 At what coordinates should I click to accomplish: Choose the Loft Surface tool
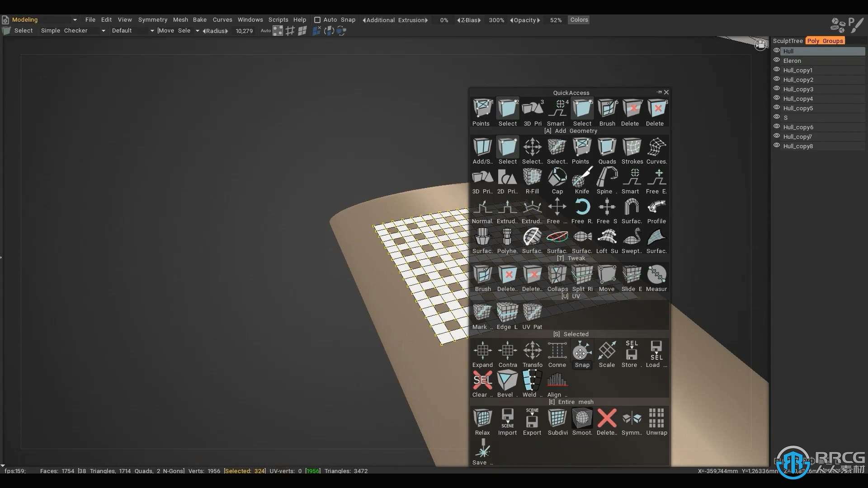[x=607, y=241]
